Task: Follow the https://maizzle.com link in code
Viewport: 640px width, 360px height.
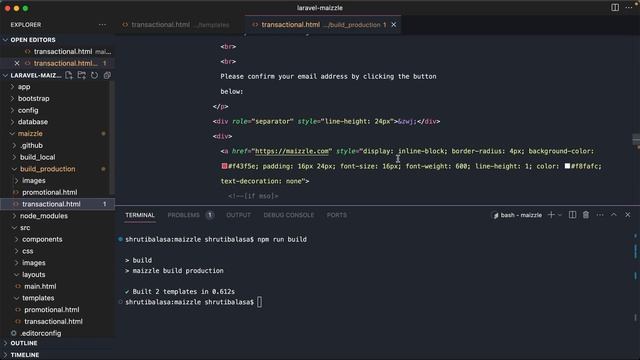Action: point(291,151)
